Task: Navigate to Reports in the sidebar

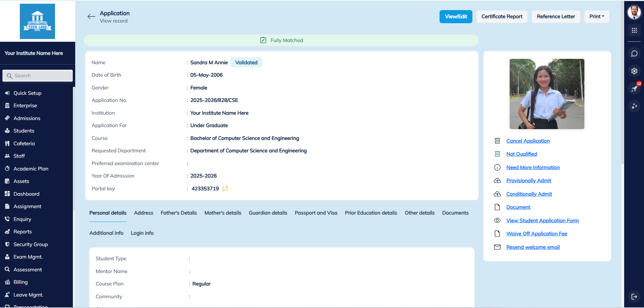Action: (22, 231)
